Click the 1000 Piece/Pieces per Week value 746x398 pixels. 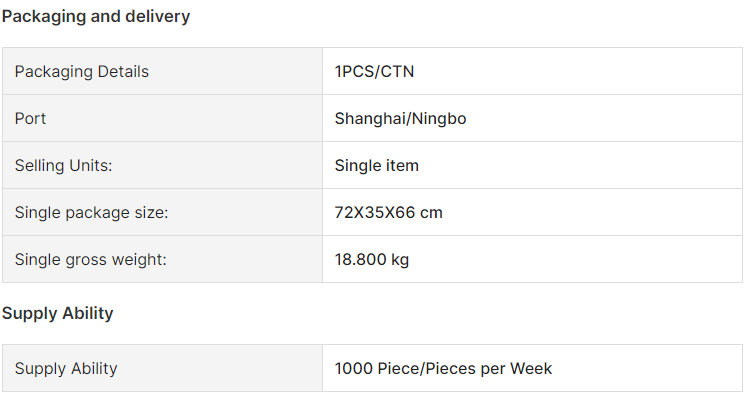tap(443, 369)
